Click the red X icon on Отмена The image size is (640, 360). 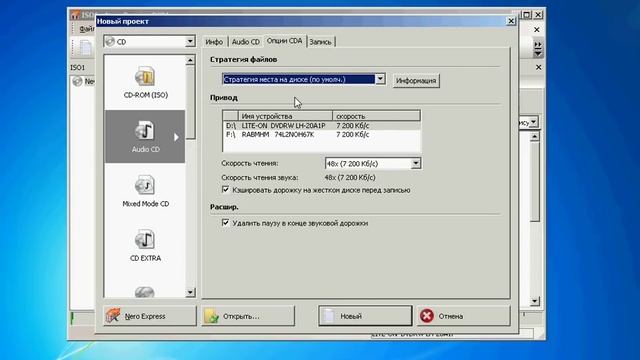[427, 316]
